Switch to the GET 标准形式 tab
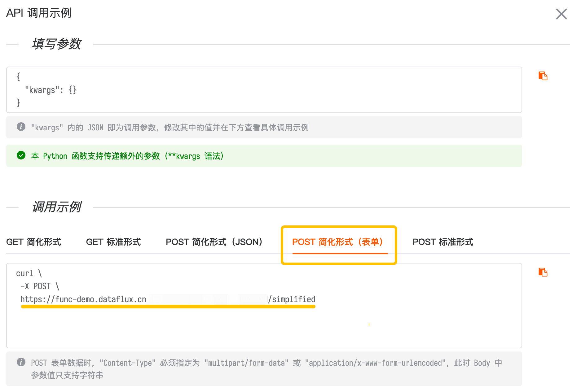 [113, 242]
